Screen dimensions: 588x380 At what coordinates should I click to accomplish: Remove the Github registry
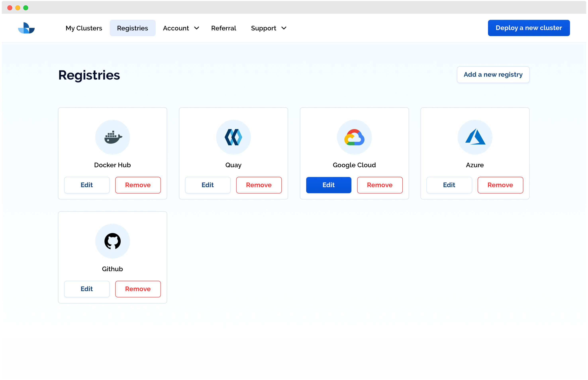coord(138,289)
